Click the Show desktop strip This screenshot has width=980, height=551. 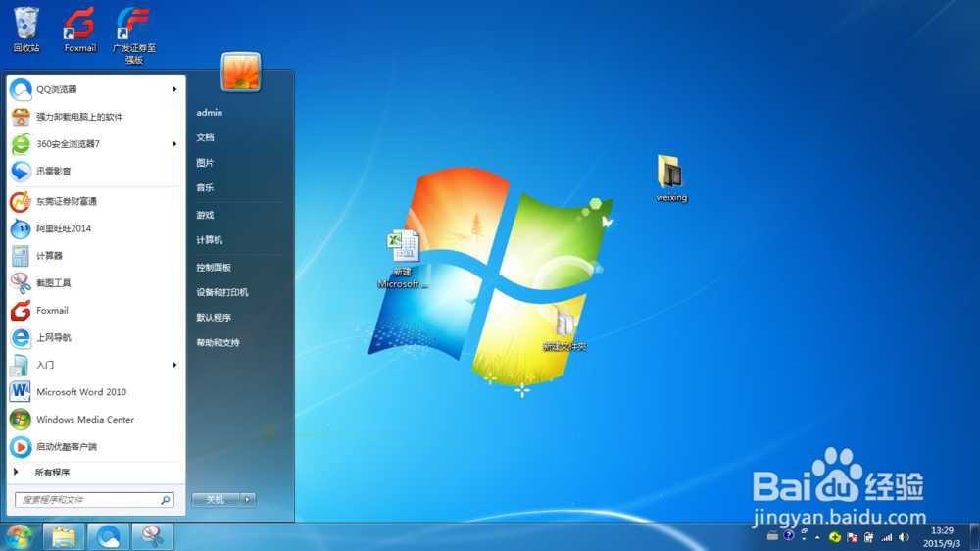(x=974, y=537)
